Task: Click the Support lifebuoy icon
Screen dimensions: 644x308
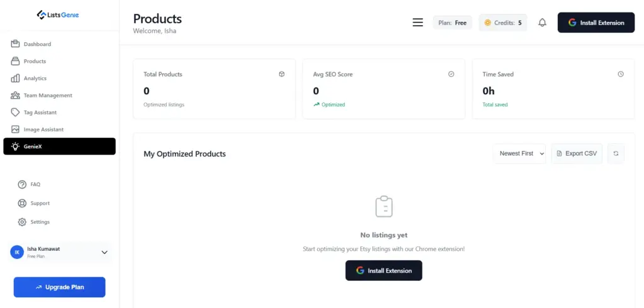Action: (22, 203)
